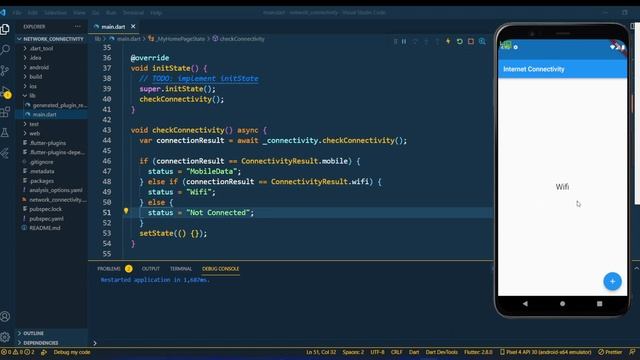Viewport: 640px width, 360px height.
Task: Click errors and warnings count in status bar
Action: point(18,352)
